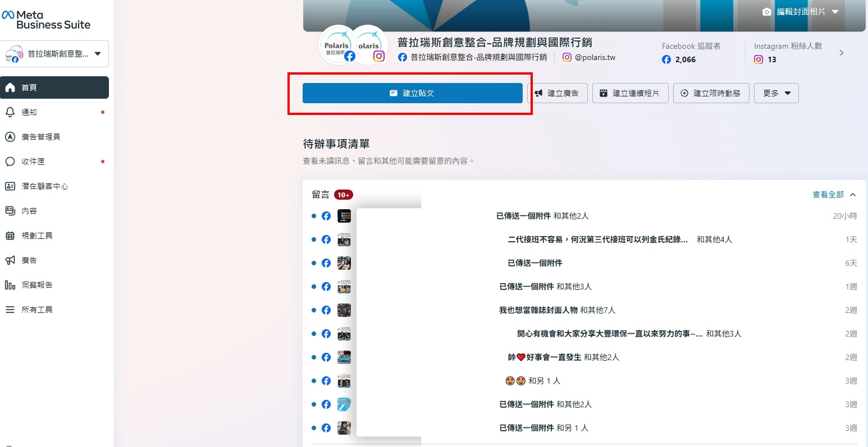The width and height of the screenshot is (868, 447).
Task: Click the Polaris Instagram profile picture
Action: pyautogui.click(x=369, y=45)
